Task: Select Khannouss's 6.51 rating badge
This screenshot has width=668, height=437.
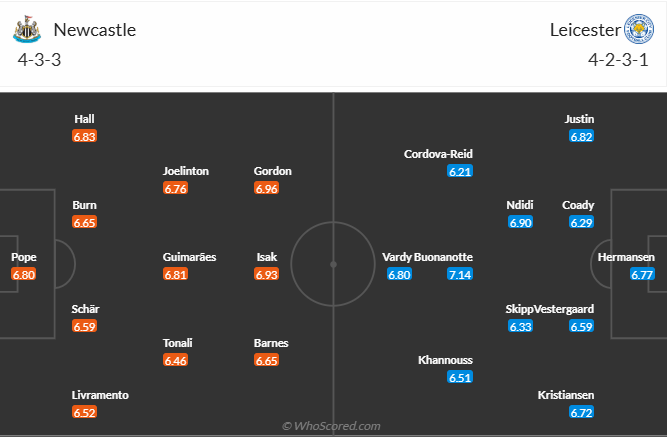Action: 460,377
